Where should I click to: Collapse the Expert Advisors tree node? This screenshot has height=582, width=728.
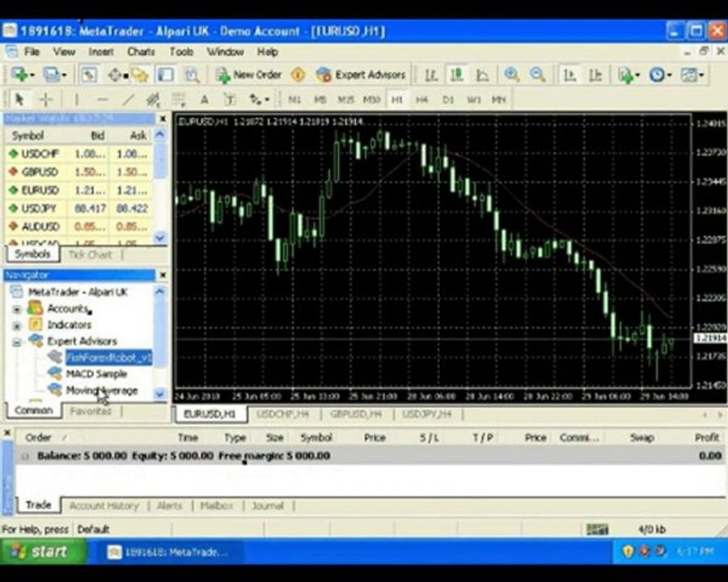coord(16,341)
